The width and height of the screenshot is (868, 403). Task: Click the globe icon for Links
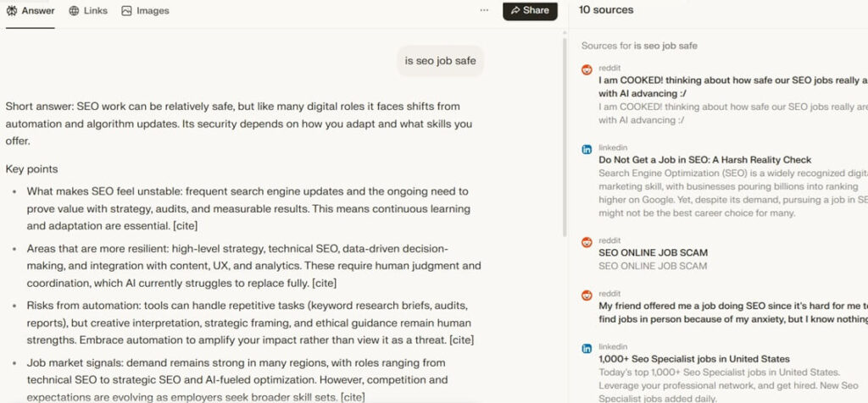coord(74,11)
